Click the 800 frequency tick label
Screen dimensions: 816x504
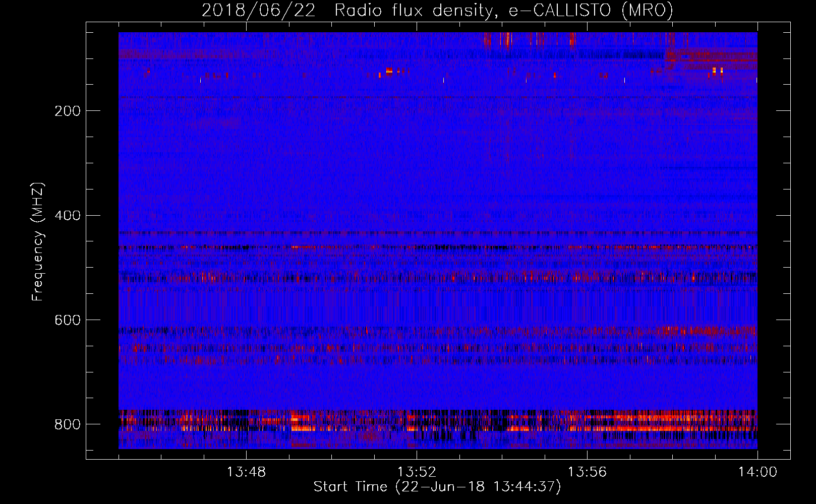click(x=68, y=424)
